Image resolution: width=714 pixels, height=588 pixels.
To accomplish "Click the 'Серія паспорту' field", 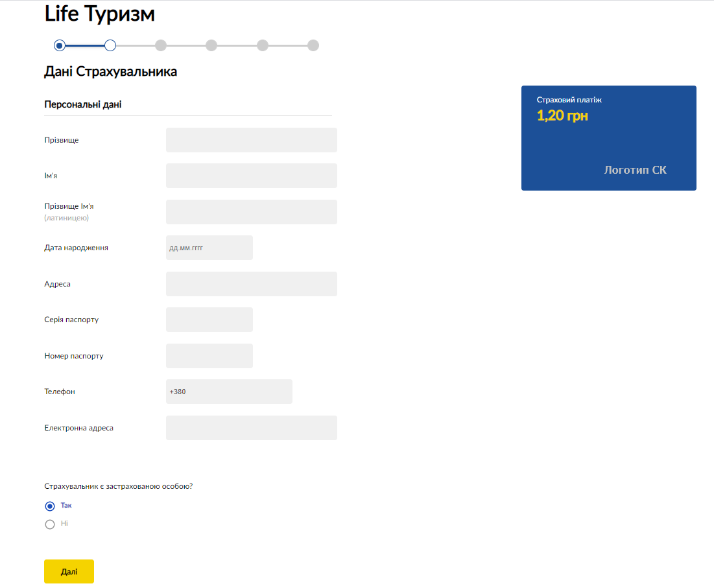I will (209, 320).
